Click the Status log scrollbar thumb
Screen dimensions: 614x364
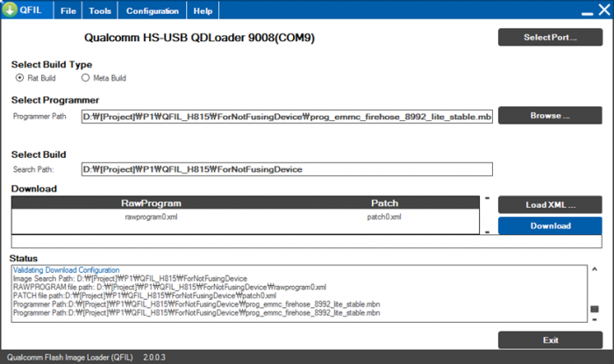[x=595, y=310]
